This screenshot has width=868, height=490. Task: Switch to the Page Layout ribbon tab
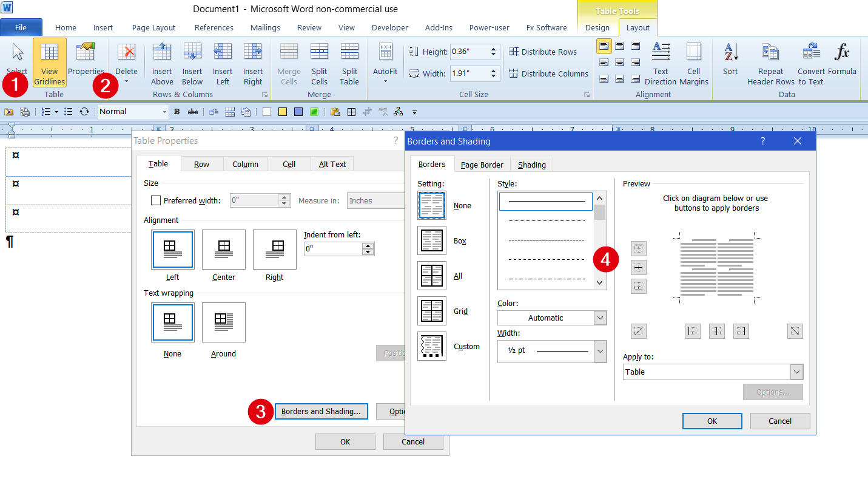click(x=153, y=27)
